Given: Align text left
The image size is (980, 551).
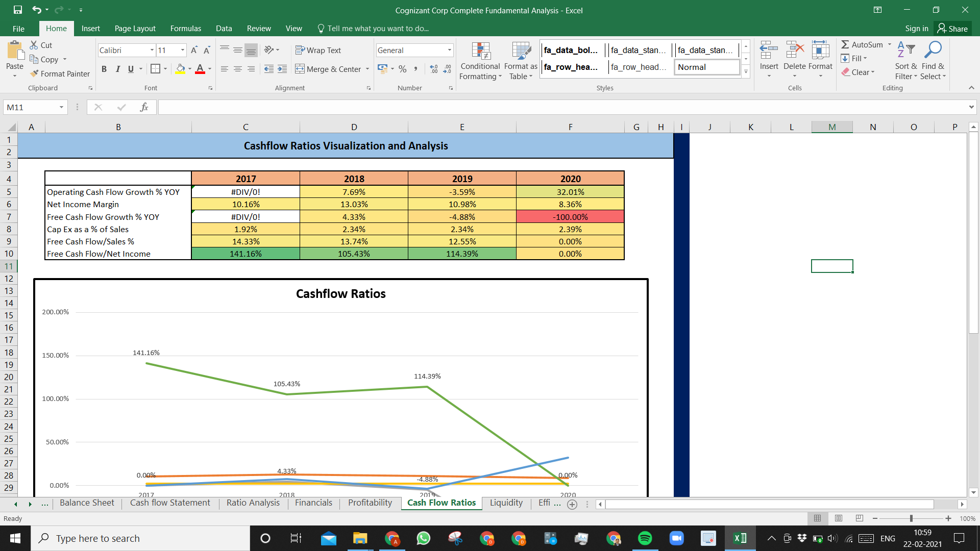Looking at the screenshot, I should (x=225, y=69).
